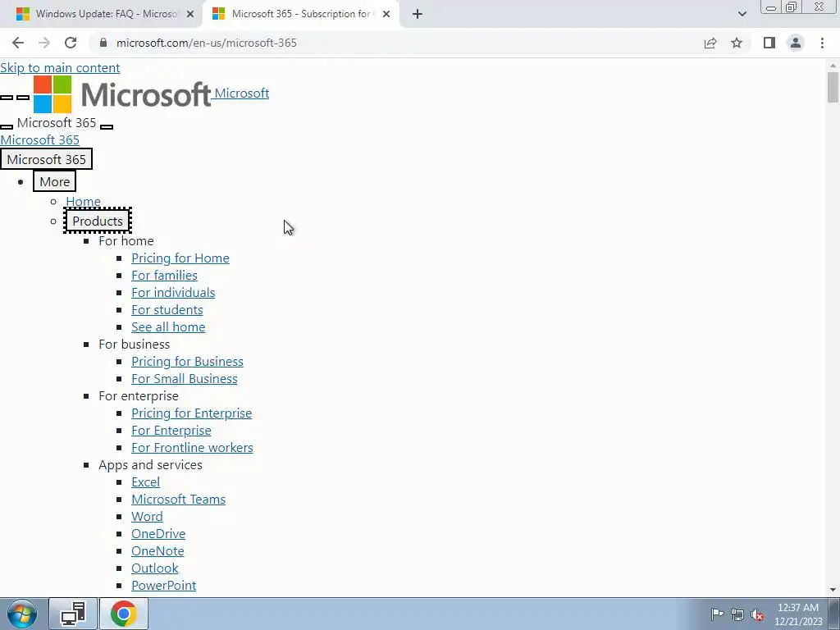840x630 pixels.
Task: Select the For students link
Action: [167, 309]
